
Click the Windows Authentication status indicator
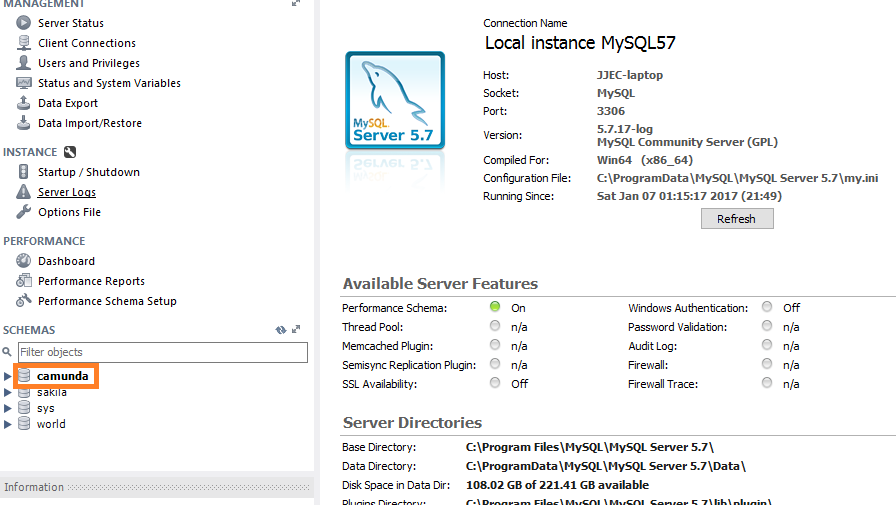(x=767, y=307)
